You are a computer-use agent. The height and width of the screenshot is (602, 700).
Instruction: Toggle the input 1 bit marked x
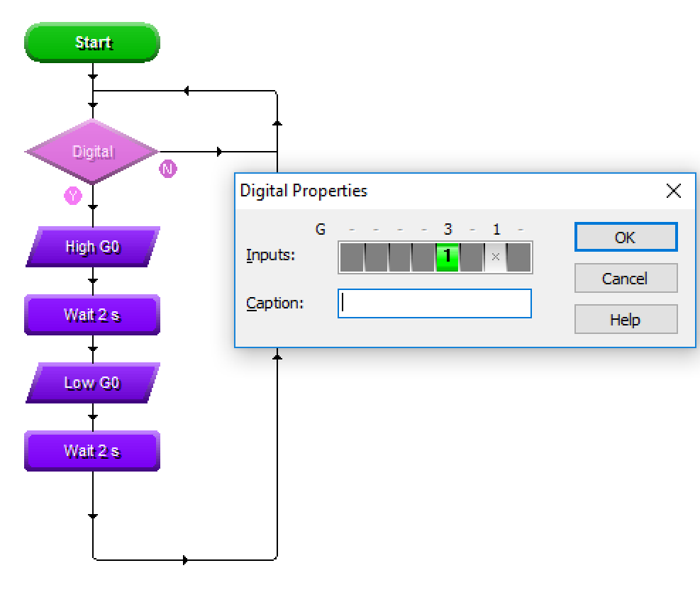495,257
